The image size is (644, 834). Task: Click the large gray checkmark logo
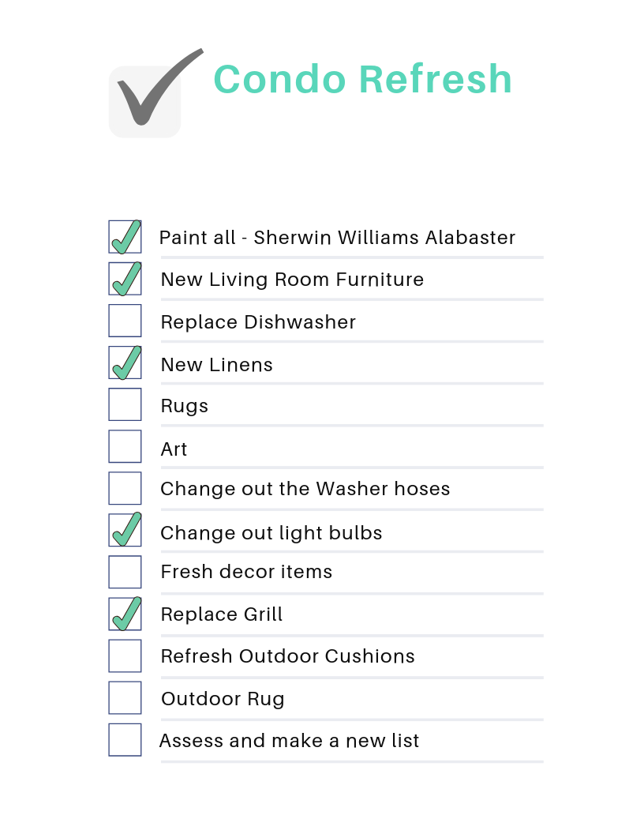pos(155,92)
